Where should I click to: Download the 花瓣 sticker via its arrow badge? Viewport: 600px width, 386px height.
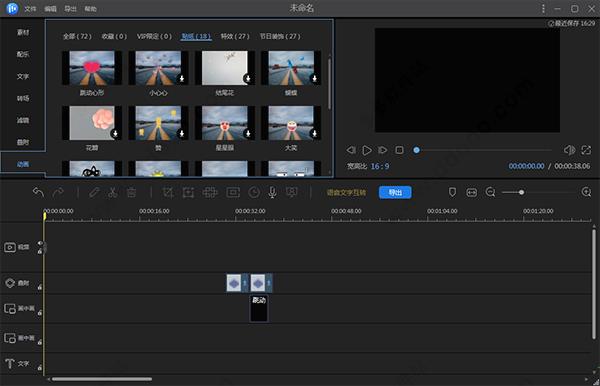click(115, 133)
